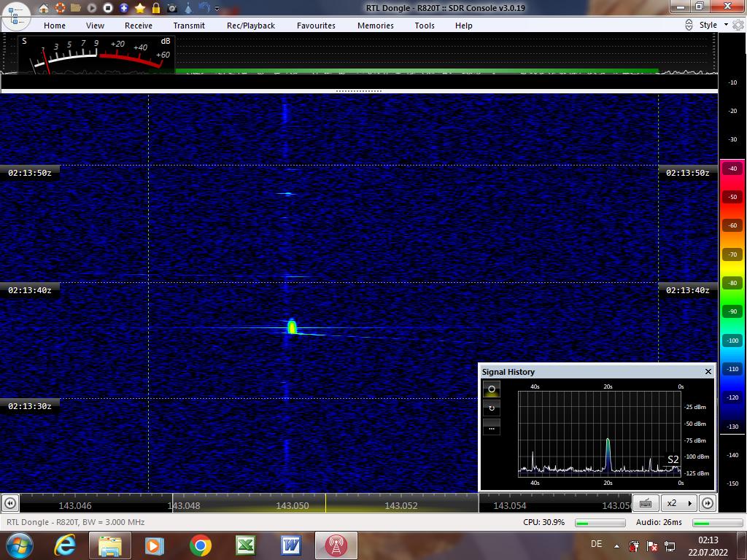Click the padlock lock icon

[156, 8]
